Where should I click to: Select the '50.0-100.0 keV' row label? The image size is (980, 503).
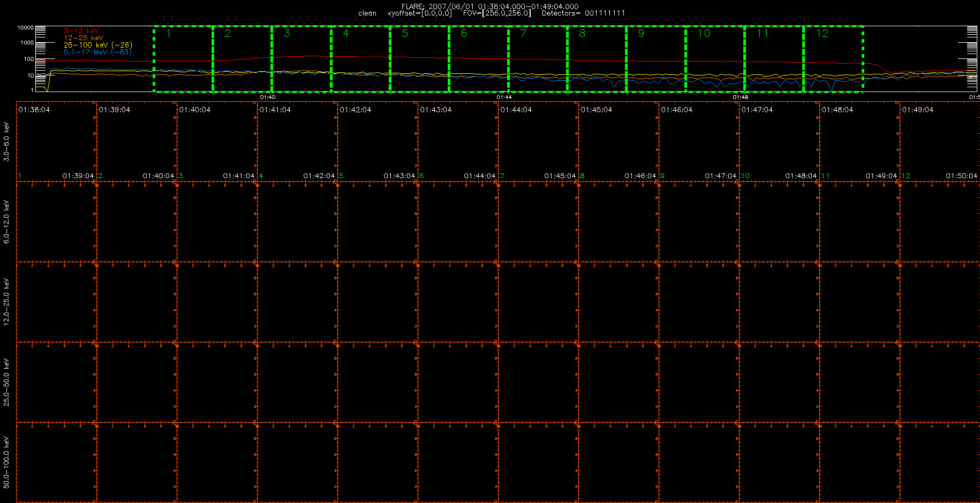coord(6,462)
